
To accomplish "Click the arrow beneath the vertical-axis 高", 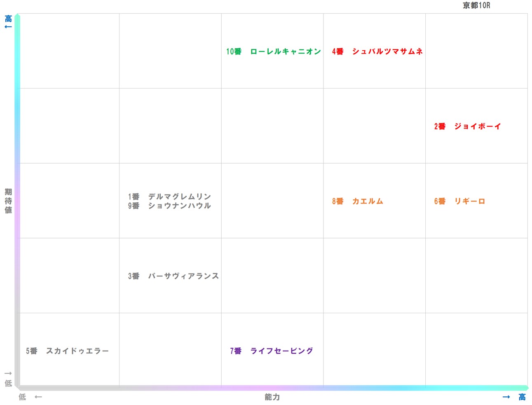I will click(8, 27).
